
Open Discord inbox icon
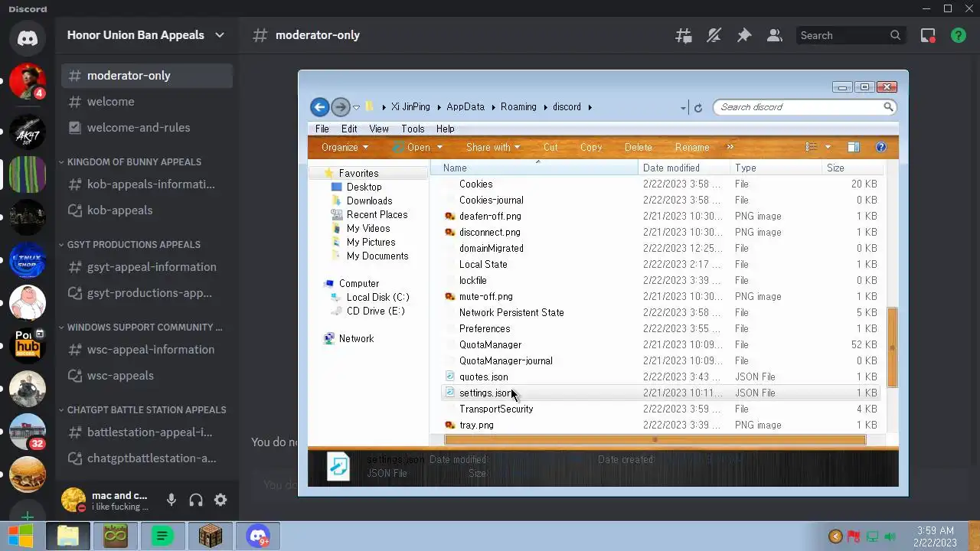point(928,35)
